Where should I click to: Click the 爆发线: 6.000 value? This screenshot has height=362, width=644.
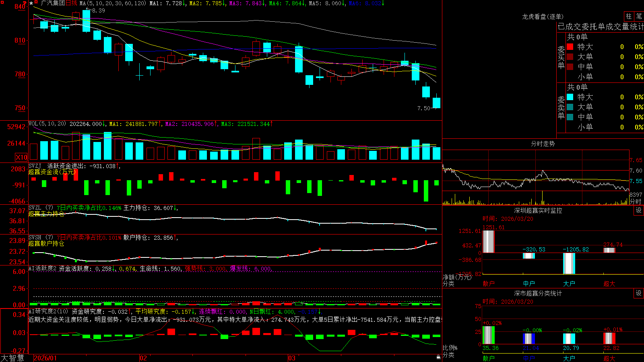click(250, 269)
